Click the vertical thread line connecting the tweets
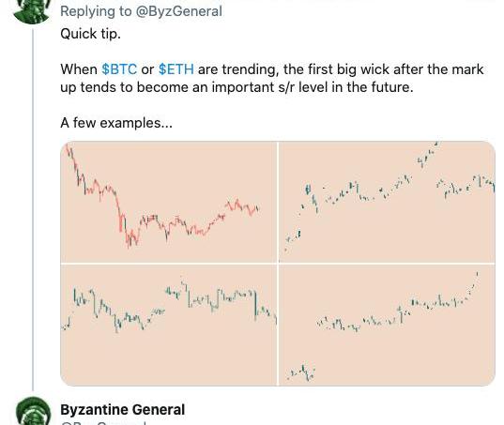This screenshot has width=504, height=425. point(33,209)
